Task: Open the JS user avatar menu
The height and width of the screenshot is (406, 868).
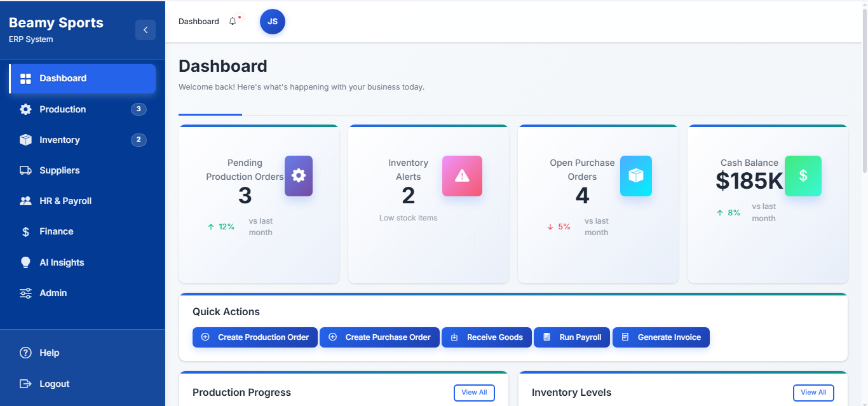Action: click(273, 22)
